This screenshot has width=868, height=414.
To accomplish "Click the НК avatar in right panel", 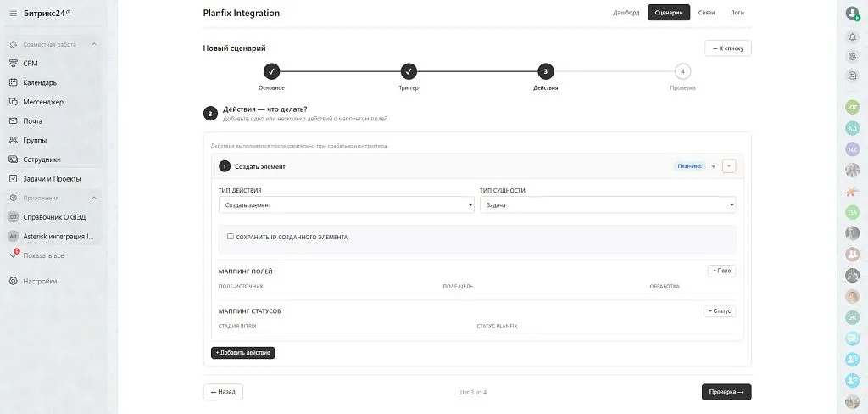I will 853,149.
